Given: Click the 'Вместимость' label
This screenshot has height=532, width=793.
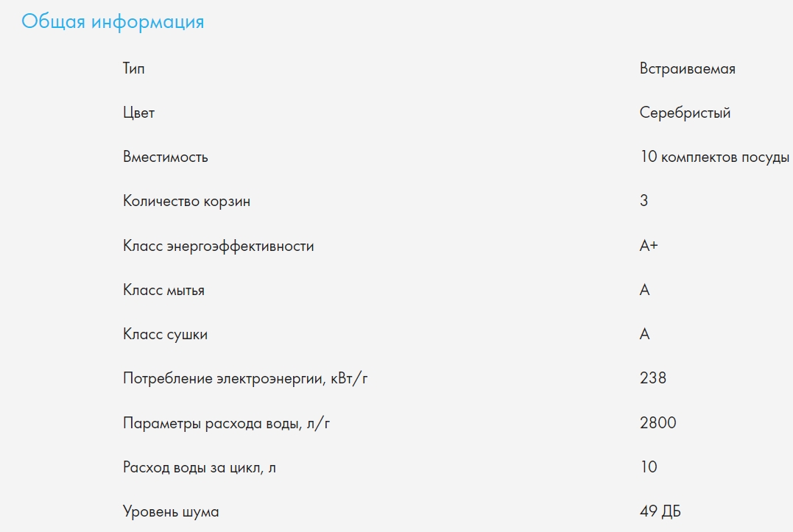Looking at the screenshot, I should click(x=166, y=157).
